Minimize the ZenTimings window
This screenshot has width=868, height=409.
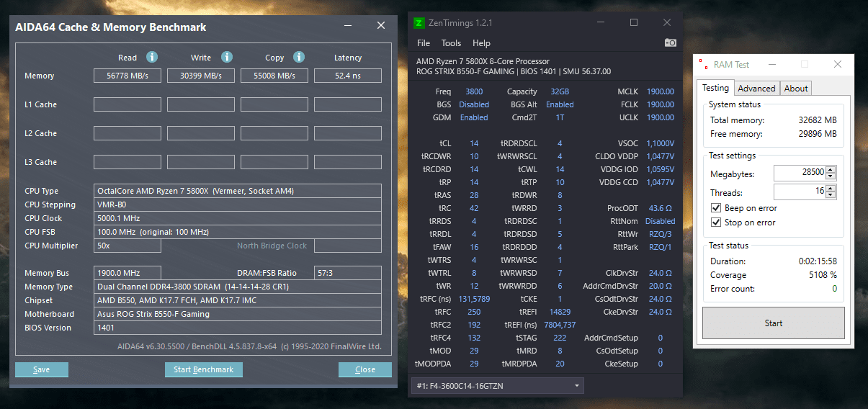tap(601, 22)
